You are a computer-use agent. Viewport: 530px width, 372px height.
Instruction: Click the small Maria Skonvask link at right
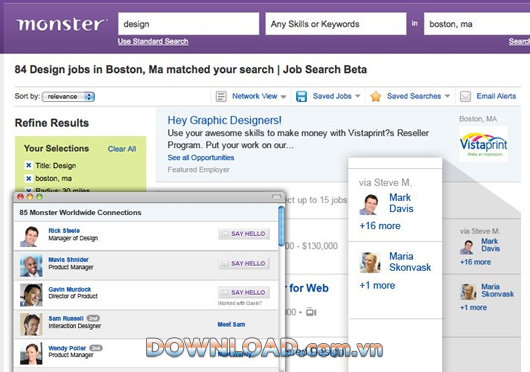click(x=498, y=291)
